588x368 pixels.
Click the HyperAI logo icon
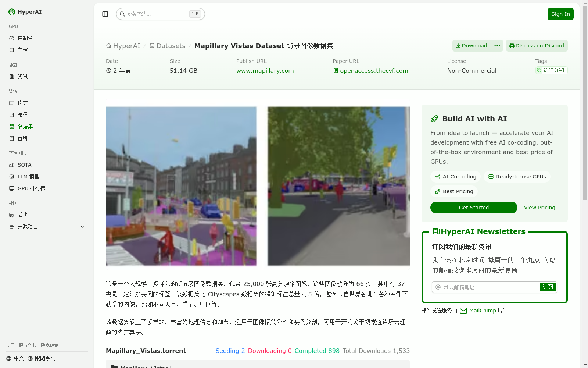pyautogui.click(x=12, y=12)
